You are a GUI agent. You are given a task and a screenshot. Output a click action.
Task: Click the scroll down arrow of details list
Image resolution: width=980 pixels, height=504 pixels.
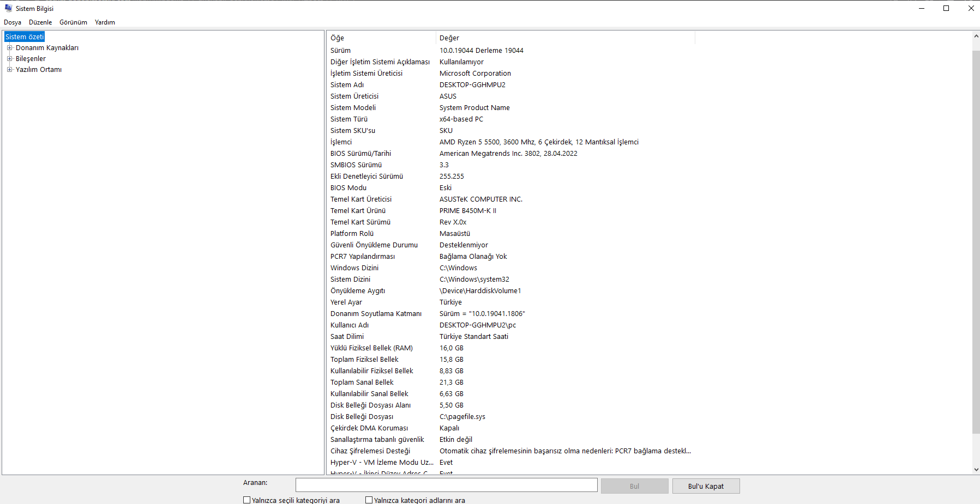tap(976, 469)
